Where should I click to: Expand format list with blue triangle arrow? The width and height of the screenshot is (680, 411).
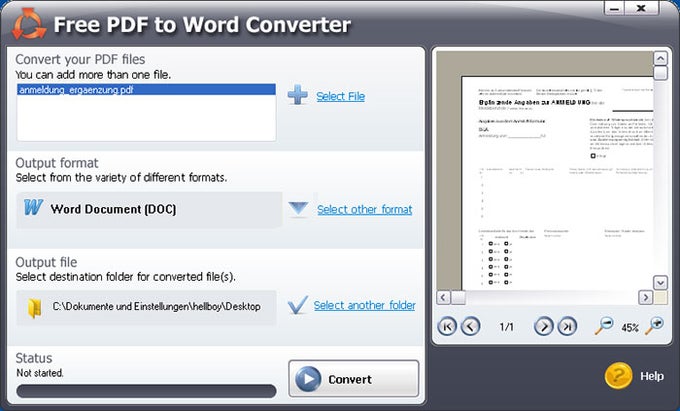(x=298, y=209)
